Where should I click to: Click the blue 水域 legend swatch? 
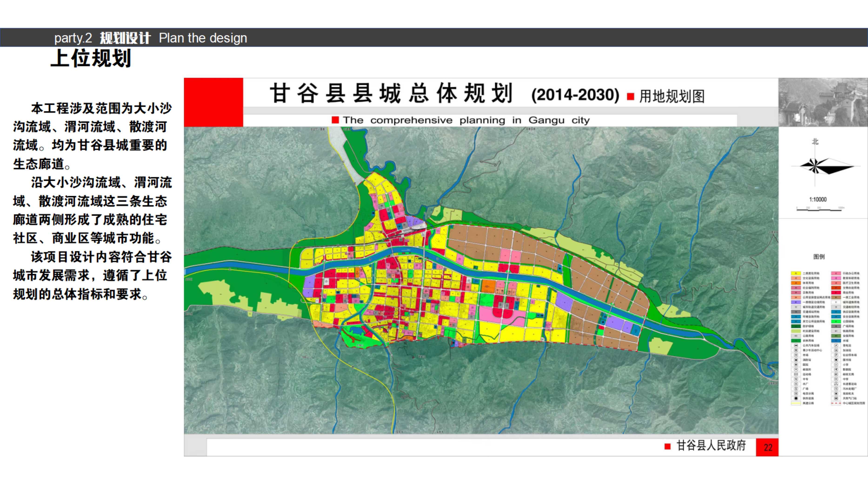(836, 341)
